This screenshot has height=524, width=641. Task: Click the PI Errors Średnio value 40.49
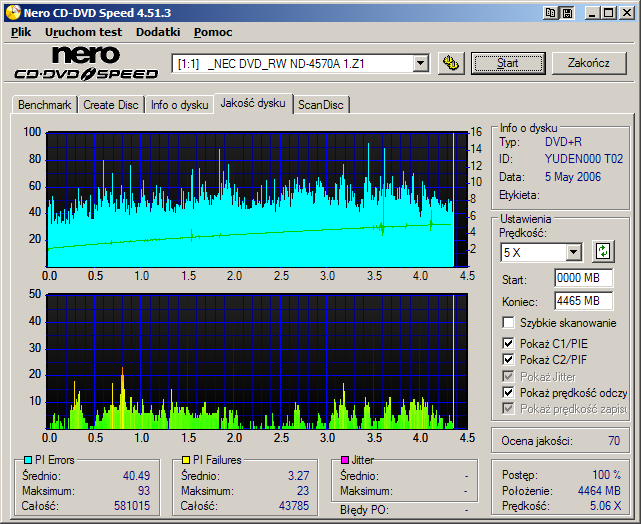click(137, 476)
